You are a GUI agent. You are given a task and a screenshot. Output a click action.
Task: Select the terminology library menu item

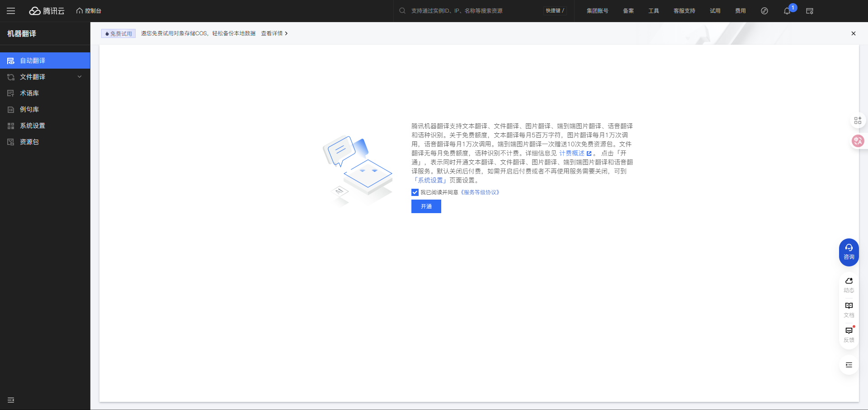pos(29,93)
